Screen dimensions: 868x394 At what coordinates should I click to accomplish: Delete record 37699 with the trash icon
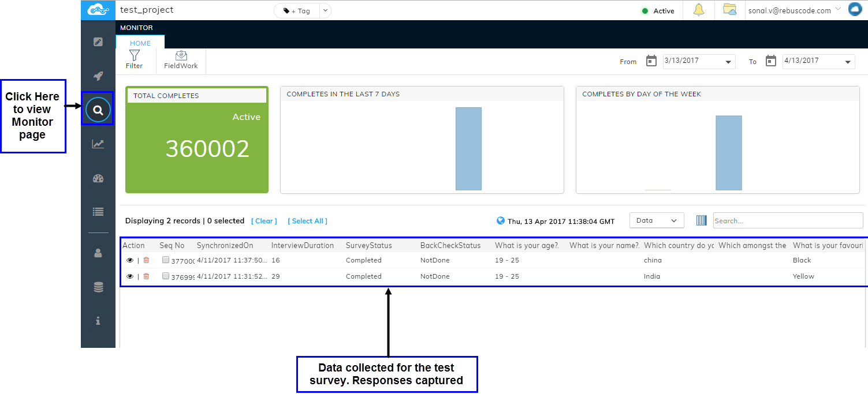point(146,276)
